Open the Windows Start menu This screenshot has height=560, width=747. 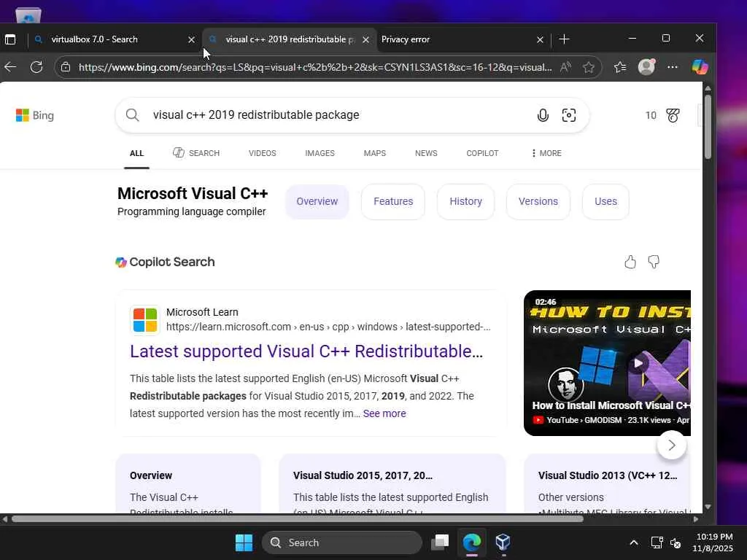pos(244,542)
